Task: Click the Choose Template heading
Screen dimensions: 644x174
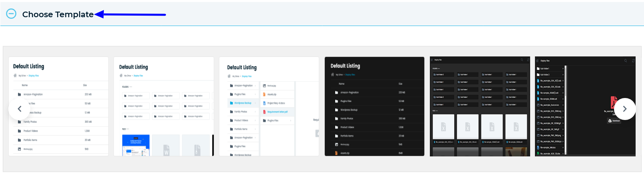Action: pyautogui.click(x=58, y=14)
